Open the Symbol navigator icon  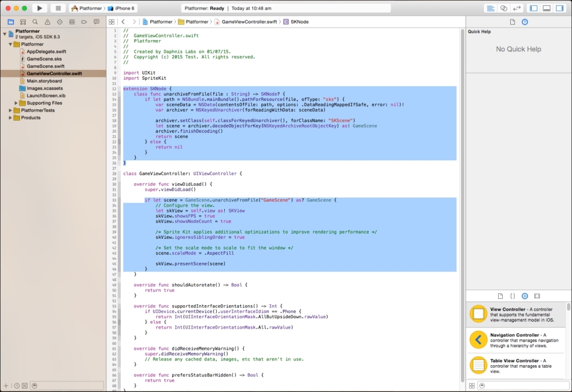(23, 22)
